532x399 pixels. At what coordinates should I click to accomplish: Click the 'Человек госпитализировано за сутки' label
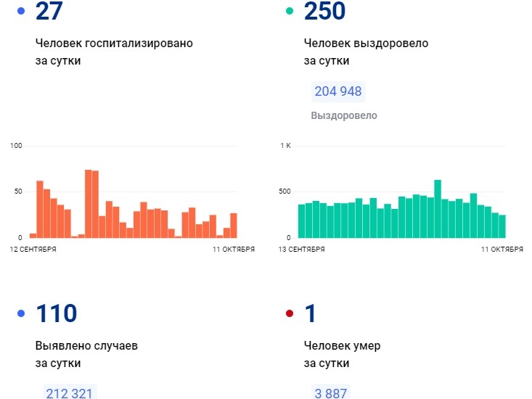coord(114,52)
